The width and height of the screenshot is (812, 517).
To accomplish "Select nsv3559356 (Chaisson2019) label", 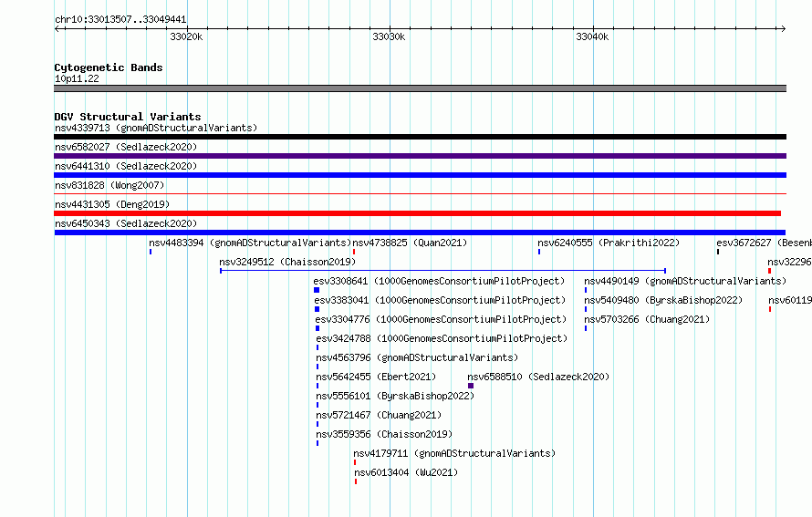I will coord(384,434).
